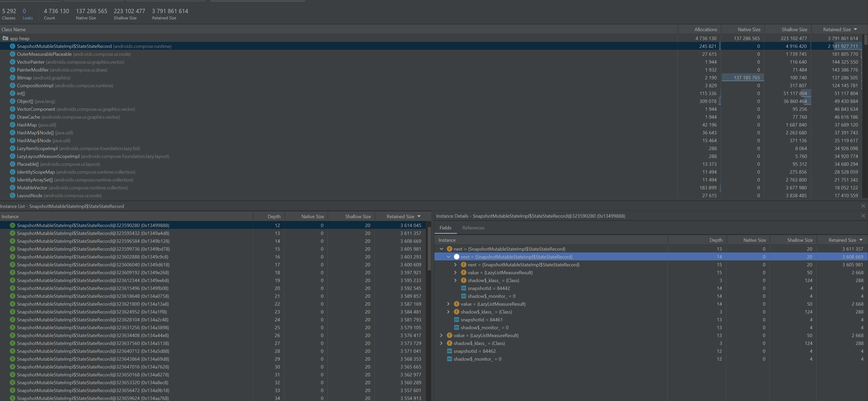Click the field icon beside the top-level value = {LazyListMeasureResult}

pyautogui.click(x=449, y=336)
